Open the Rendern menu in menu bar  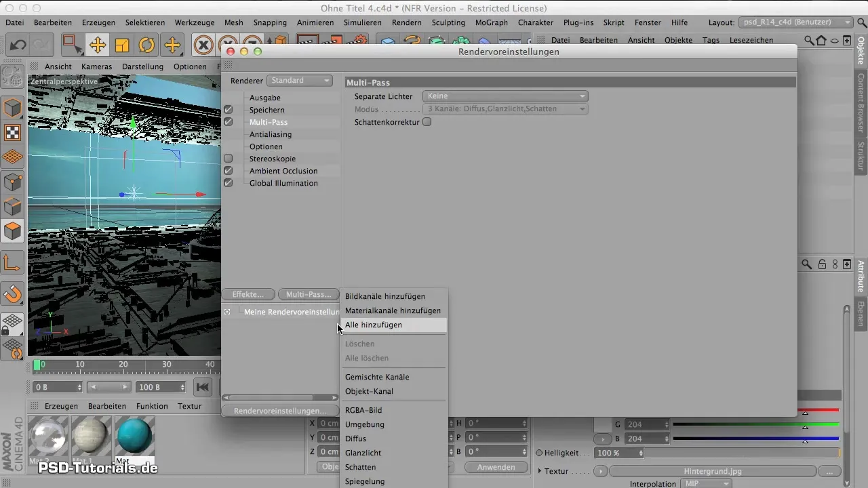(407, 22)
